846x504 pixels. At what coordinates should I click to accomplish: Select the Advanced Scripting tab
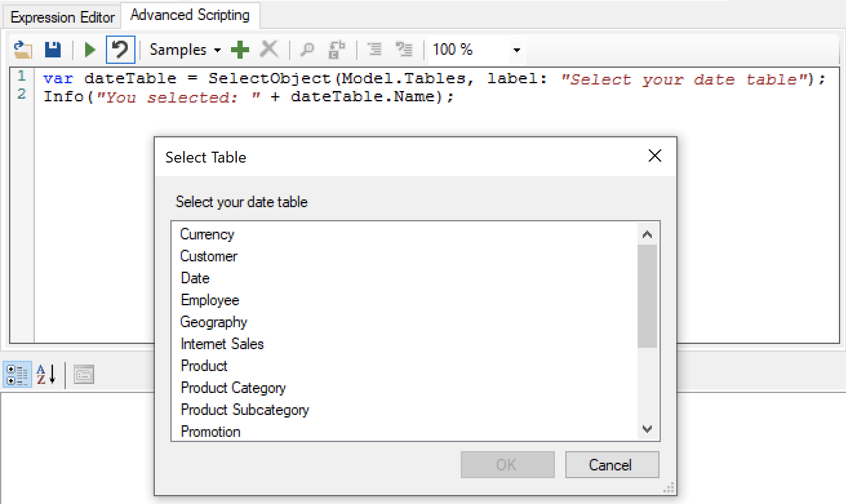[x=189, y=15]
